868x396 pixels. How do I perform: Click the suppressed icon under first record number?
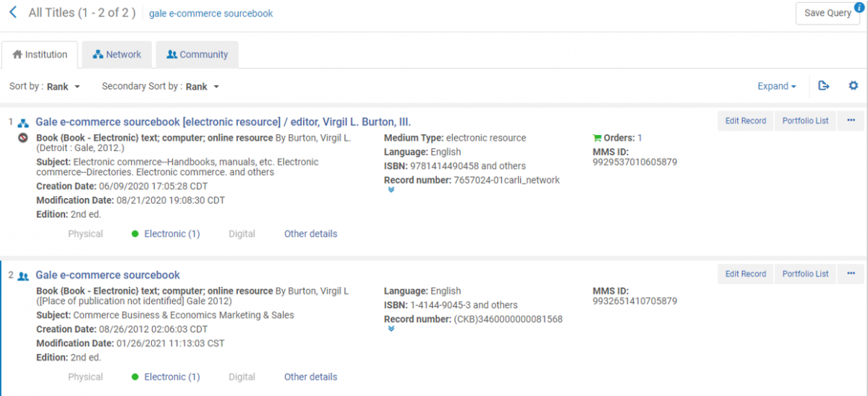click(x=23, y=138)
